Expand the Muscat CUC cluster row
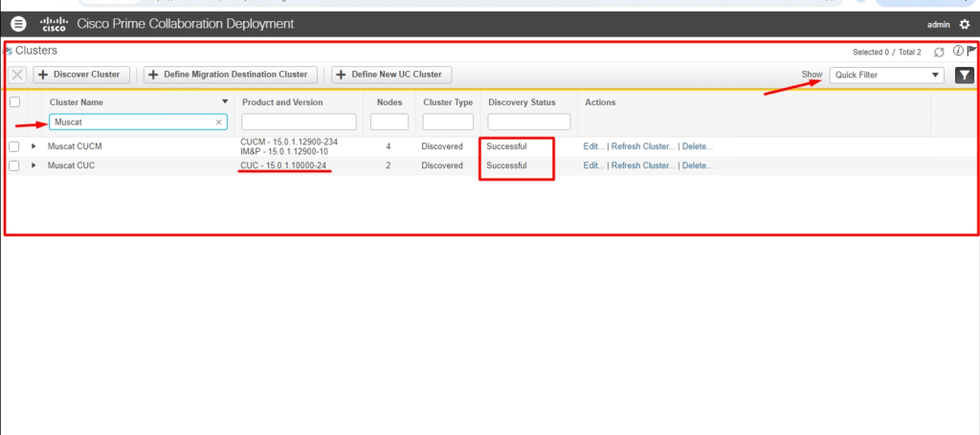Image resolution: width=980 pixels, height=435 pixels. click(33, 165)
